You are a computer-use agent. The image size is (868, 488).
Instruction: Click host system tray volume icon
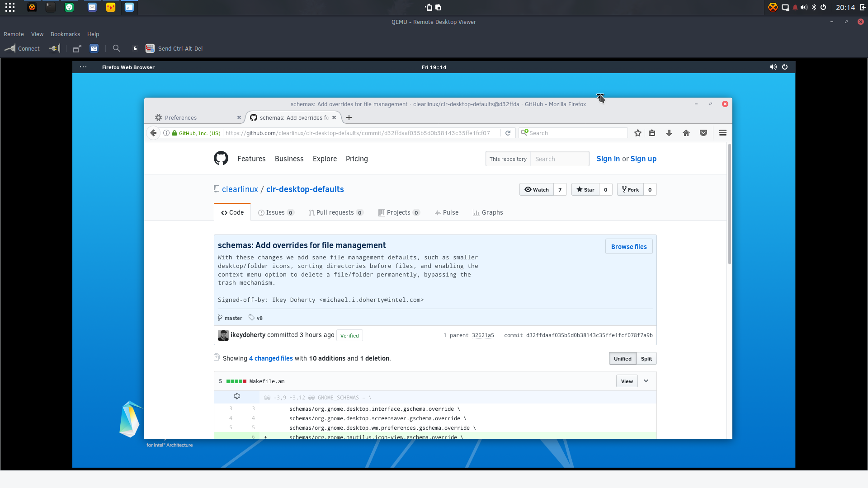click(804, 7)
